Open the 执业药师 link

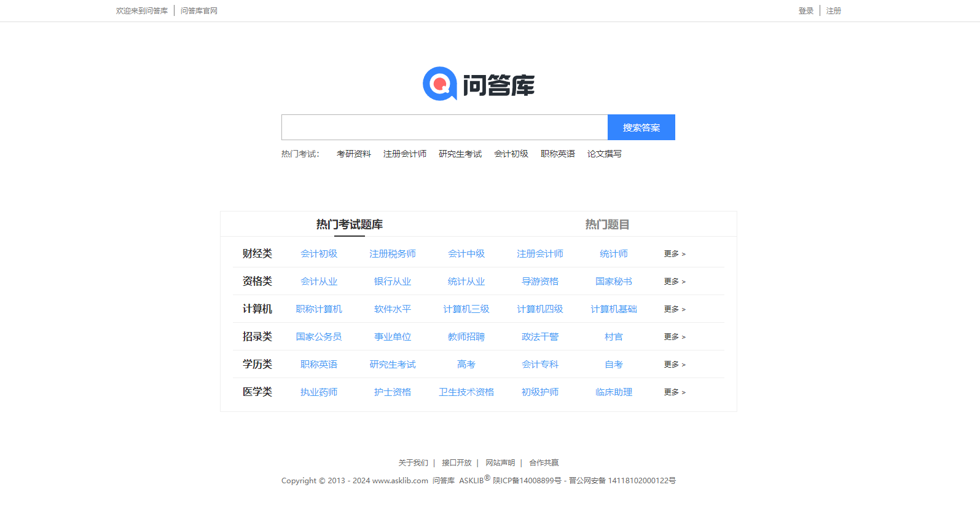(x=319, y=392)
